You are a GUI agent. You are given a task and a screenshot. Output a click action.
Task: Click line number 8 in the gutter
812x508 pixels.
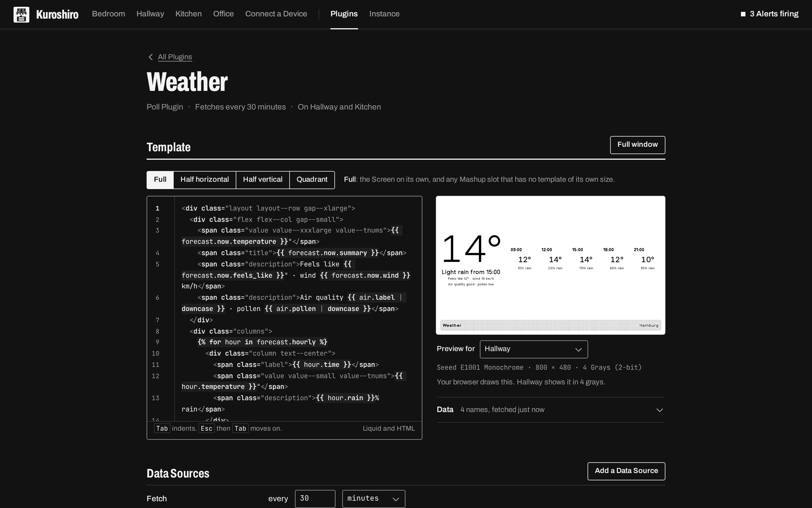tap(157, 332)
